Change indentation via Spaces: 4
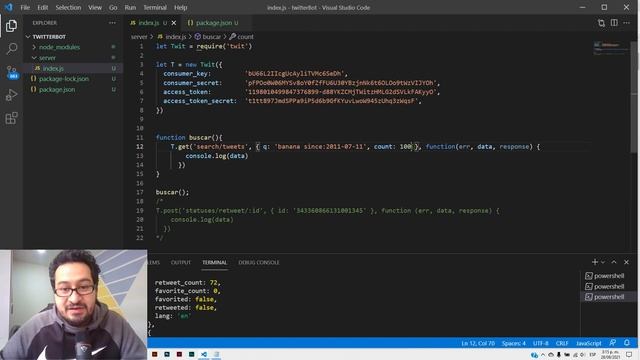Viewport: 640px width, 360px height. pyautogui.click(x=514, y=343)
